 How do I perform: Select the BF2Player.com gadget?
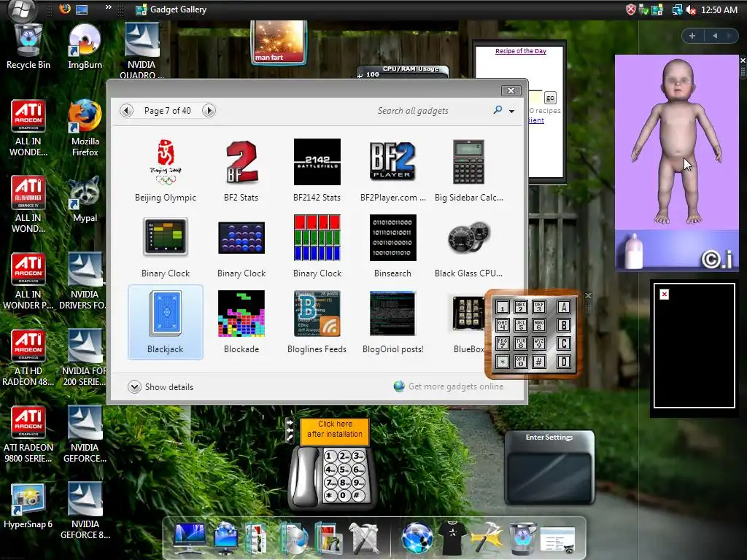coord(392,171)
